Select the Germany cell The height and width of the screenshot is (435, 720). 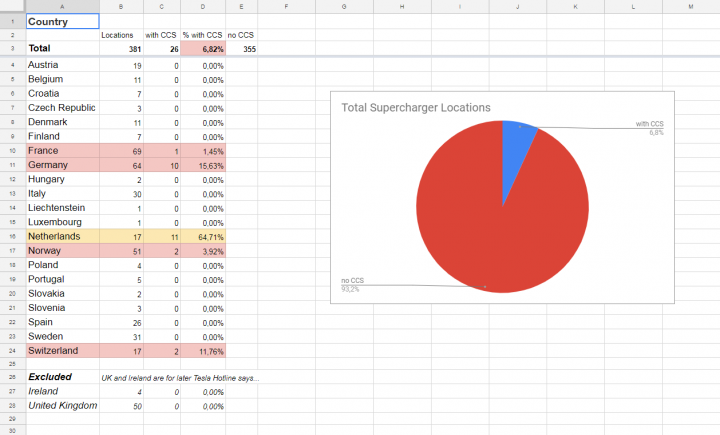click(x=62, y=164)
